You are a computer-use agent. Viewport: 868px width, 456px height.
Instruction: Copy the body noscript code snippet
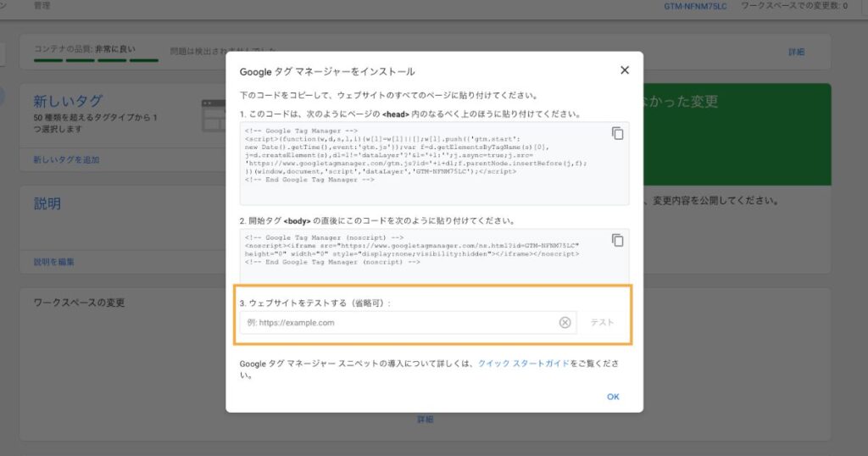point(617,240)
